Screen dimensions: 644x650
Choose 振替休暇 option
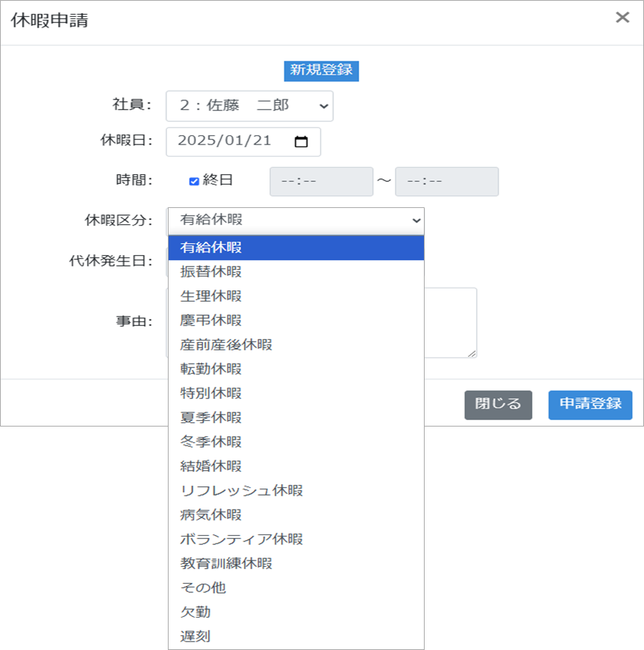click(211, 272)
